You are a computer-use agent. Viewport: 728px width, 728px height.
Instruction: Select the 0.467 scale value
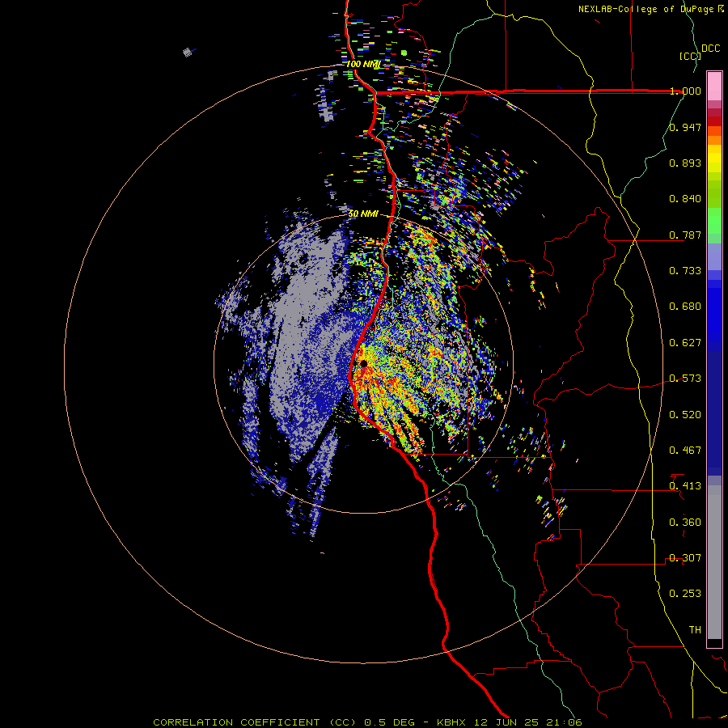(685, 451)
